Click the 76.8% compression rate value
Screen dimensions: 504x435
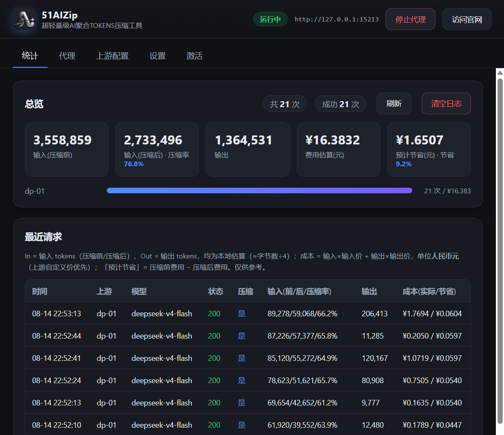pyautogui.click(x=134, y=164)
